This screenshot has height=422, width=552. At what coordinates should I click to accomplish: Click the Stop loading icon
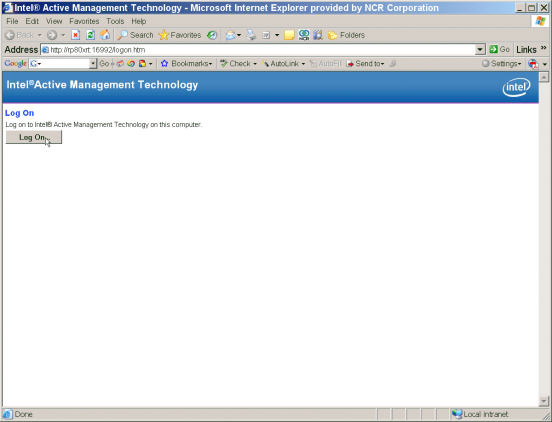click(x=75, y=35)
